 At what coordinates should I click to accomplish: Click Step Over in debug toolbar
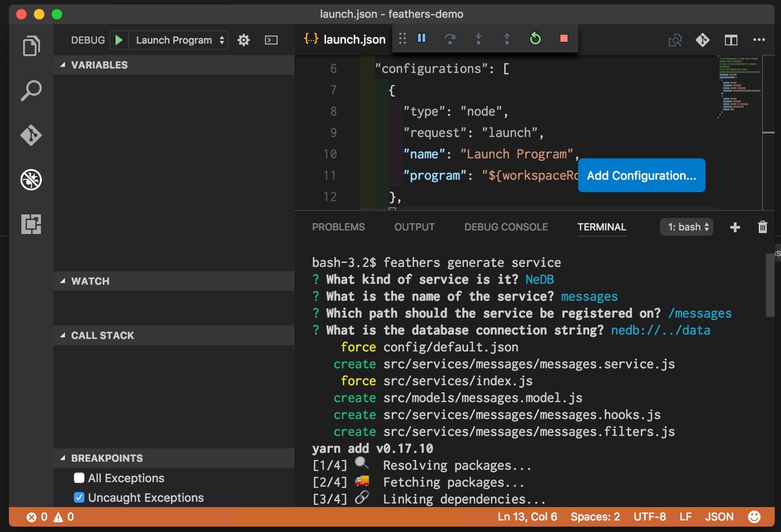click(450, 39)
